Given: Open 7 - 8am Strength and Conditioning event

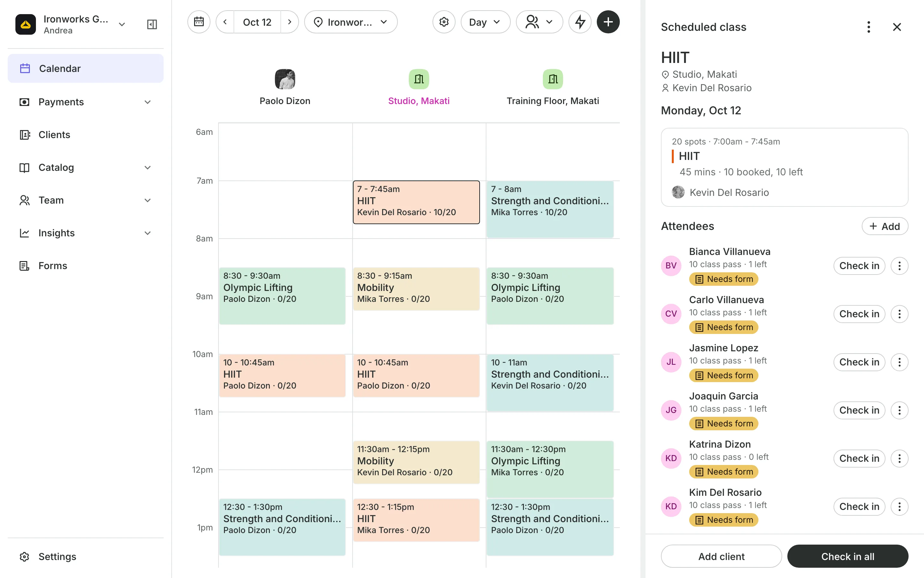Looking at the screenshot, I should pyautogui.click(x=550, y=209).
